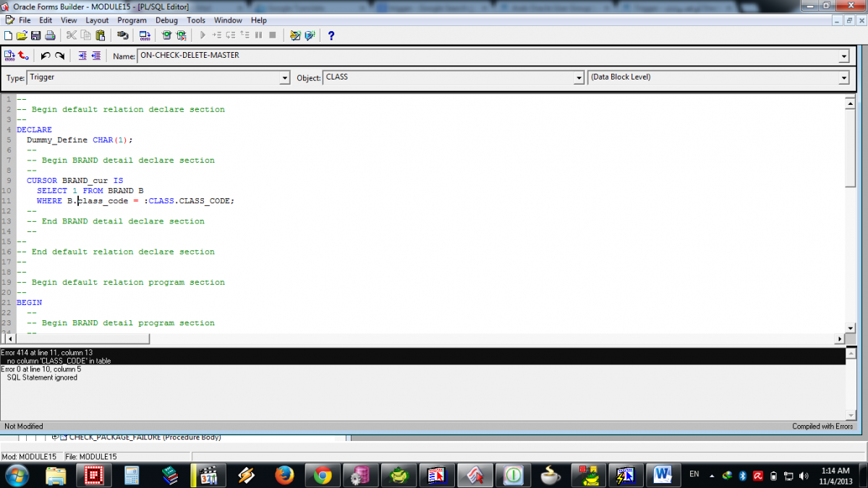Save the module with the floppy disk icon
The width and height of the screenshot is (868, 488).
[35, 35]
